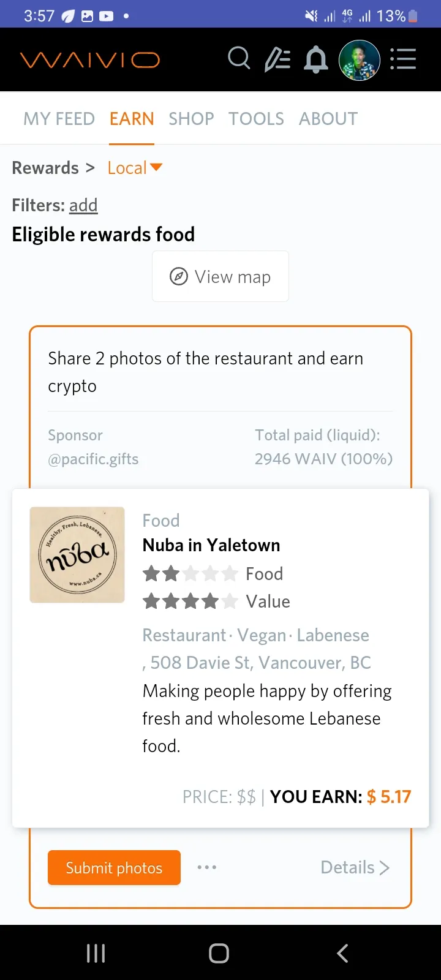This screenshot has height=980, width=441.
Task: Tap the search magnifier icon
Action: [239, 59]
